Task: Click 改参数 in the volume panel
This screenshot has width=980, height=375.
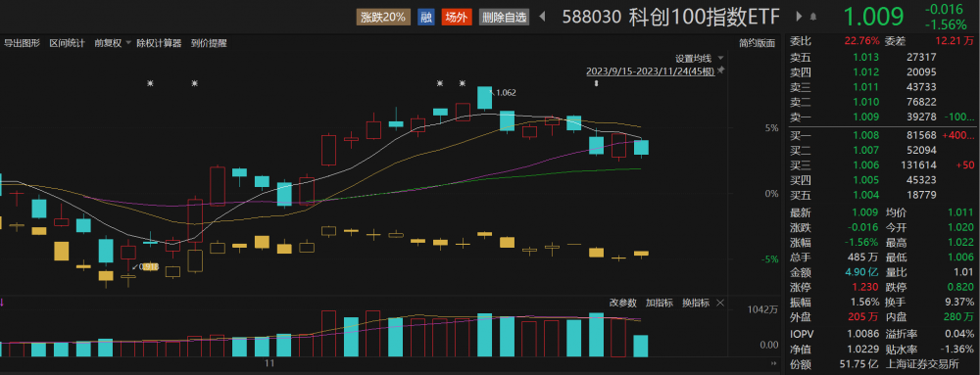Action: [623, 304]
